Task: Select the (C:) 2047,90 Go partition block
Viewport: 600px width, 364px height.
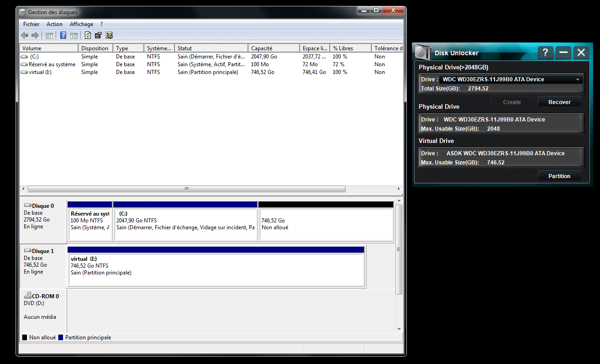Action: [185, 221]
